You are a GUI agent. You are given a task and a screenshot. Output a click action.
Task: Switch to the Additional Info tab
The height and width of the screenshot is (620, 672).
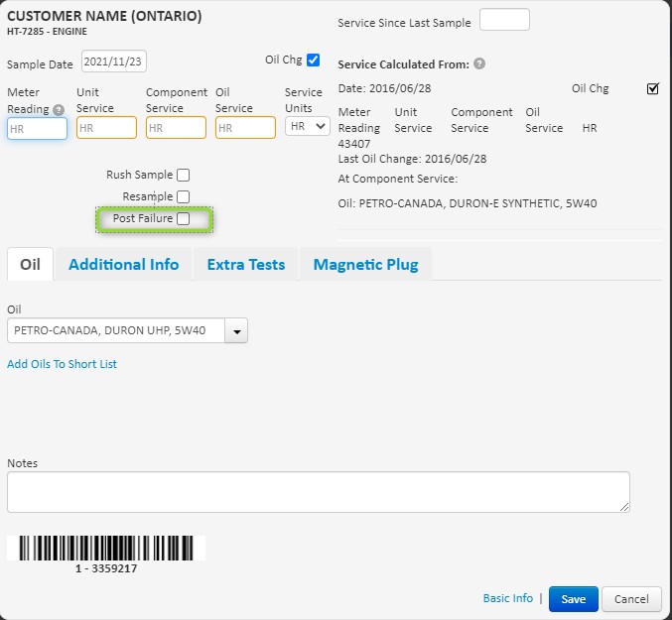coord(123,264)
